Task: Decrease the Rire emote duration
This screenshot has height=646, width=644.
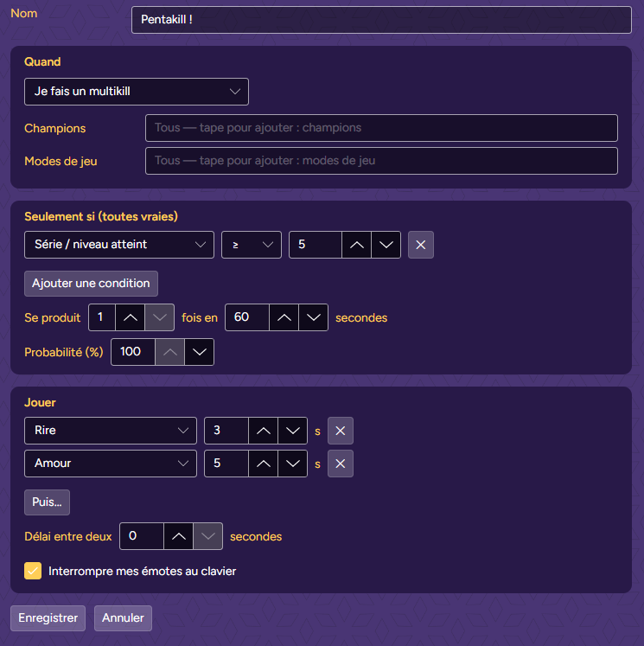Action: coord(292,431)
